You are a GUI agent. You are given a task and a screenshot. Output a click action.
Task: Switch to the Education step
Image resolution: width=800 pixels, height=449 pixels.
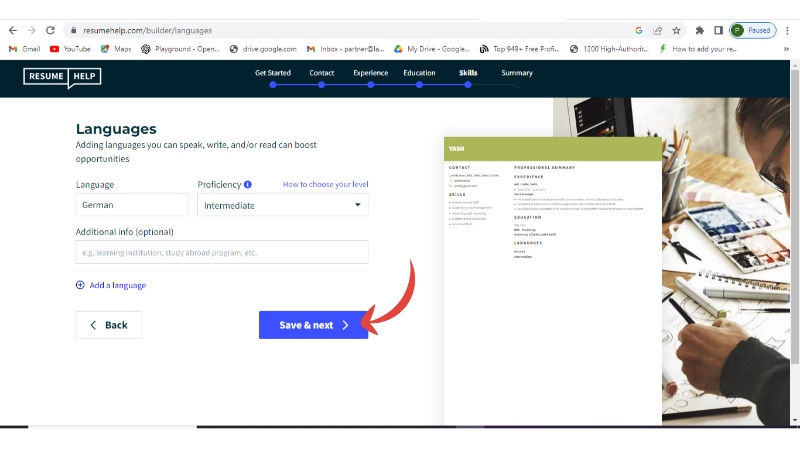419,73
